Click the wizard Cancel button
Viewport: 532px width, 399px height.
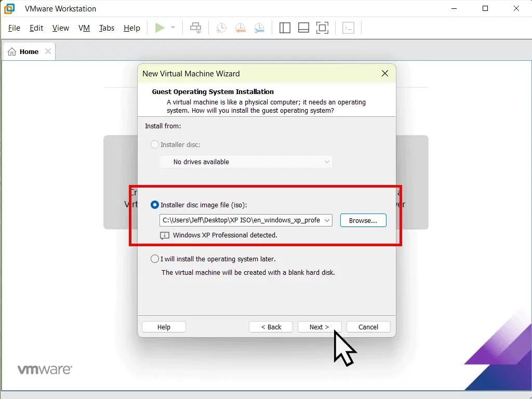pyautogui.click(x=368, y=327)
